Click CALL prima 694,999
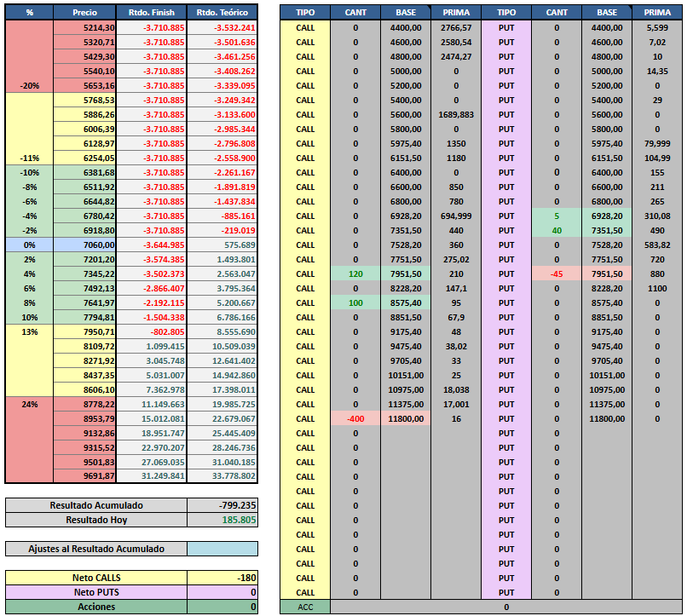 click(456, 216)
